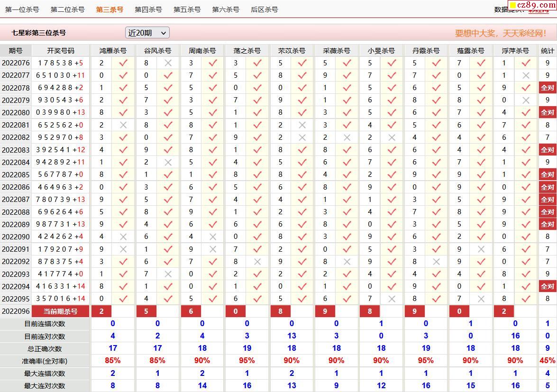Click the 全对 badge in row 2022078
557x392 pixels.
(x=548, y=88)
